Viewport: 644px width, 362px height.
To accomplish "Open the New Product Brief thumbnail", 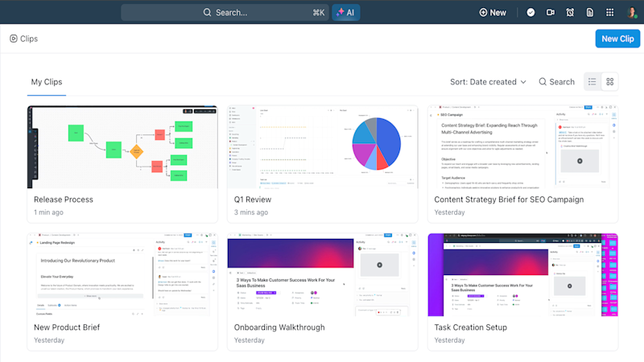I will coord(122,274).
